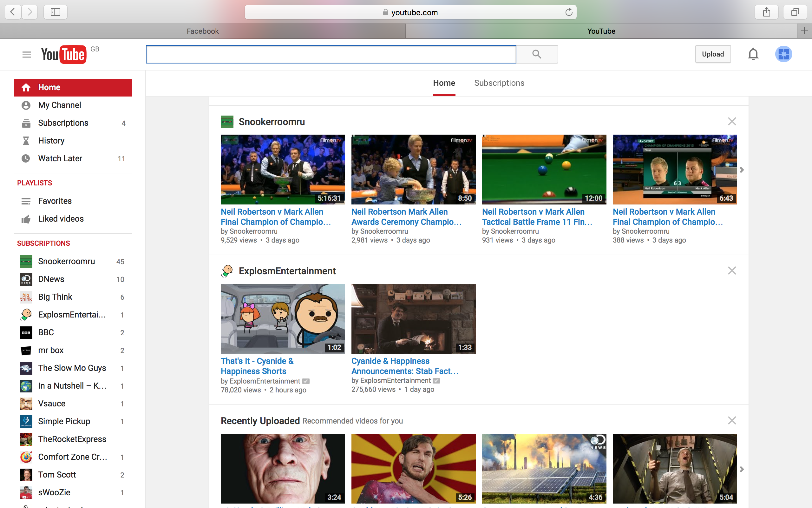
Task: Open Vsauce subscription
Action: click(x=73, y=404)
